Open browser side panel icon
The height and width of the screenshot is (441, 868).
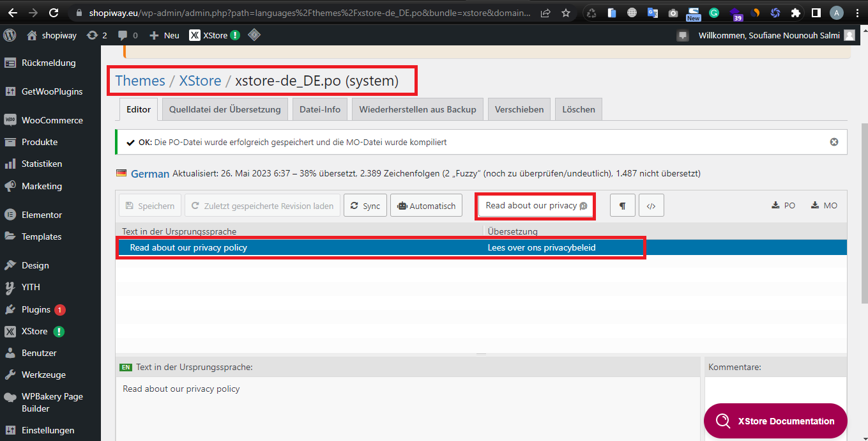(x=816, y=13)
